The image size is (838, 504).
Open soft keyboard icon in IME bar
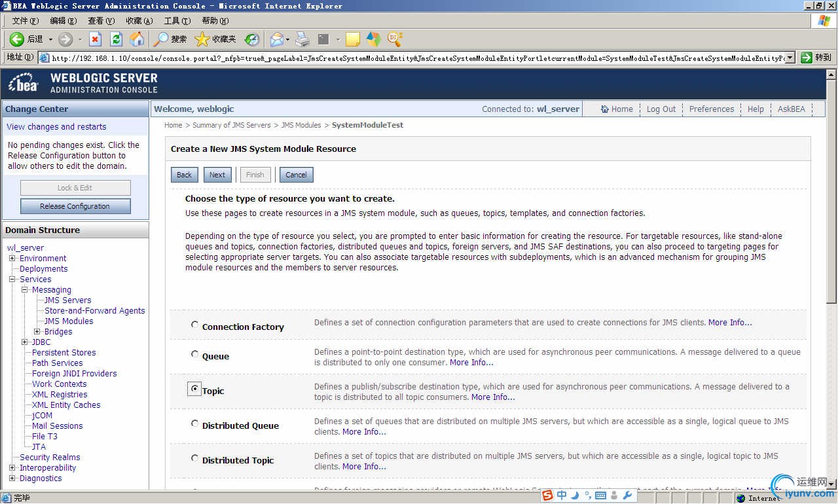[x=600, y=495]
